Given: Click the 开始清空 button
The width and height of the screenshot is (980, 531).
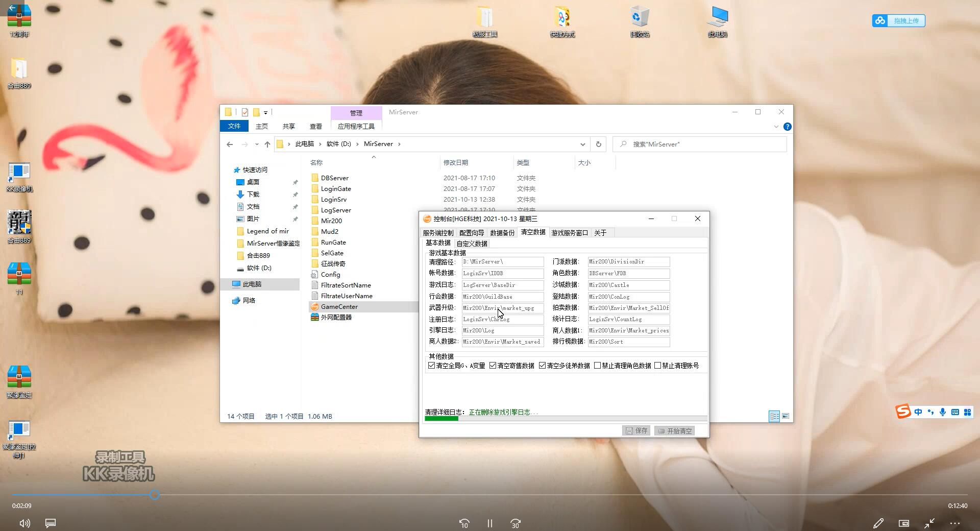Looking at the screenshot, I should pos(675,431).
